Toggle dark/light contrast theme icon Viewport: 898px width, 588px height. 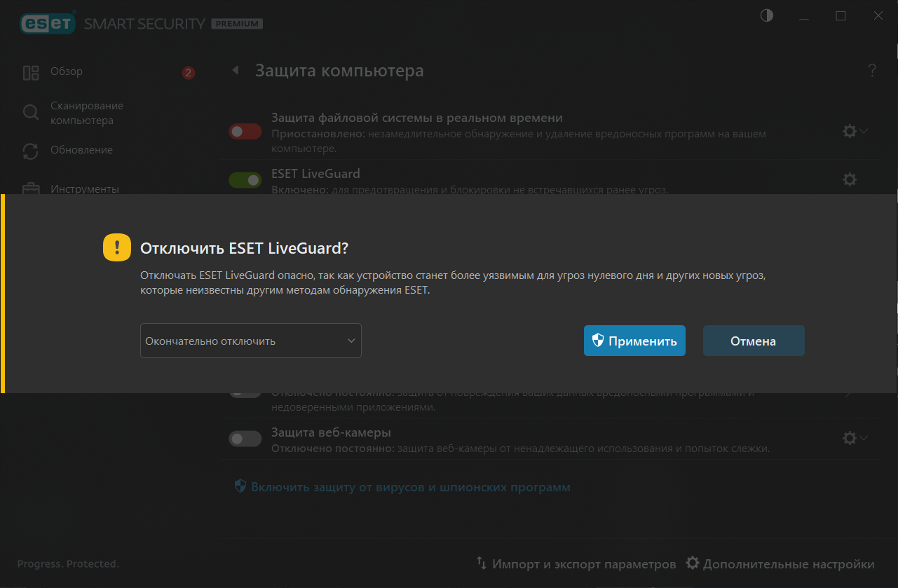pyautogui.click(x=767, y=15)
